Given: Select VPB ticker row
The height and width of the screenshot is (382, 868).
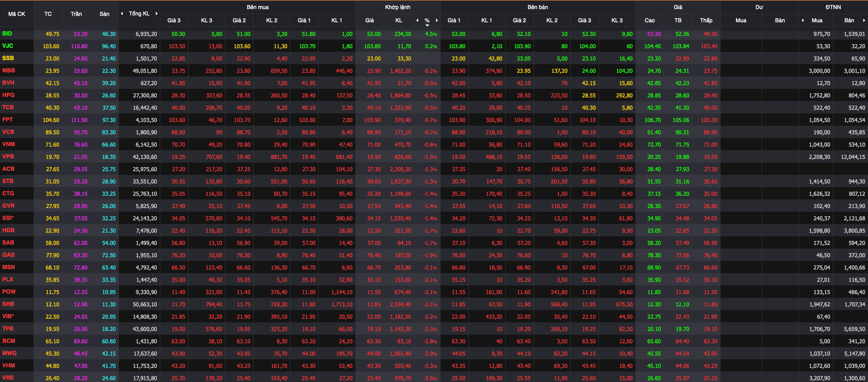Looking at the screenshot, I should click(x=8, y=157).
